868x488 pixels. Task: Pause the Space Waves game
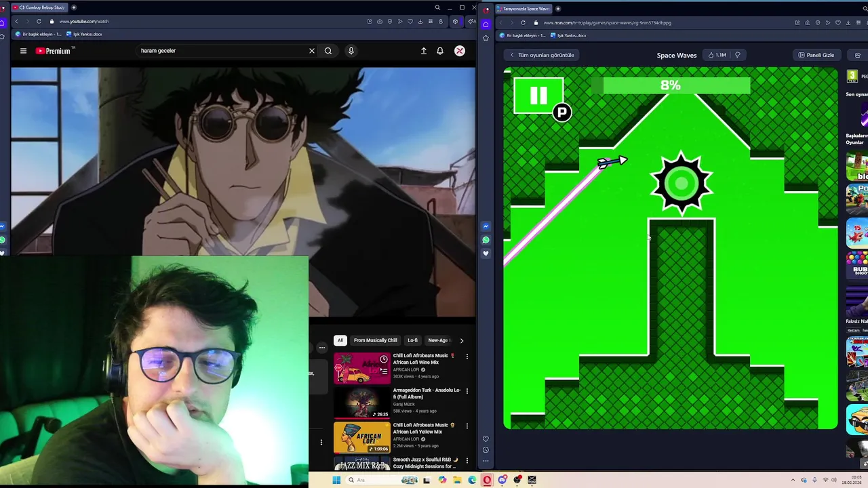[538, 96]
